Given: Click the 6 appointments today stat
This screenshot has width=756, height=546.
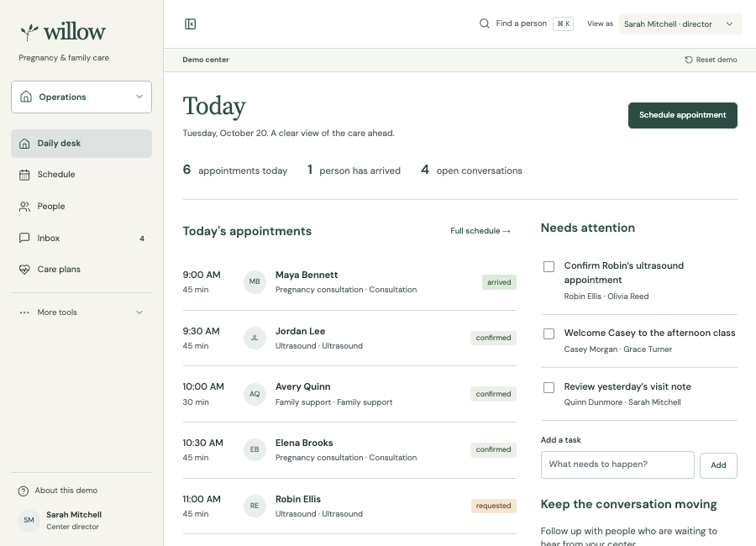Looking at the screenshot, I should click(235, 170).
